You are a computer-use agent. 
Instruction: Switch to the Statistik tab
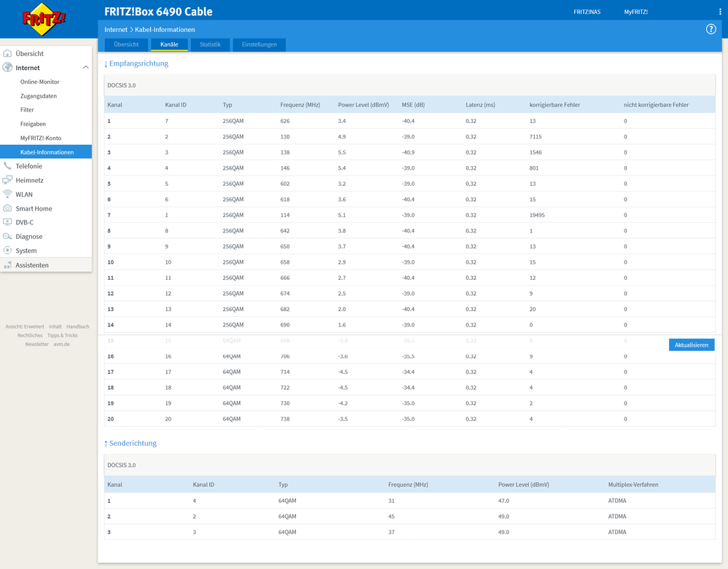tap(210, 44)
